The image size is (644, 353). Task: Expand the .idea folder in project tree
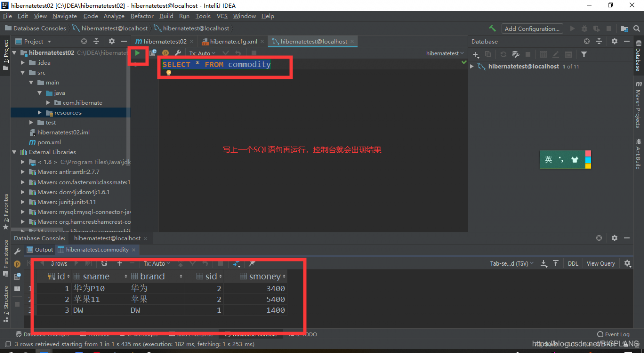point(23,63)
